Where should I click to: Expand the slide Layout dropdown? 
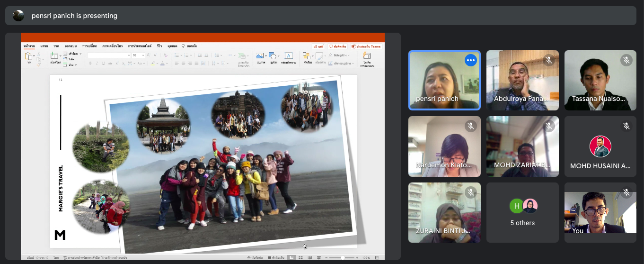73,54
